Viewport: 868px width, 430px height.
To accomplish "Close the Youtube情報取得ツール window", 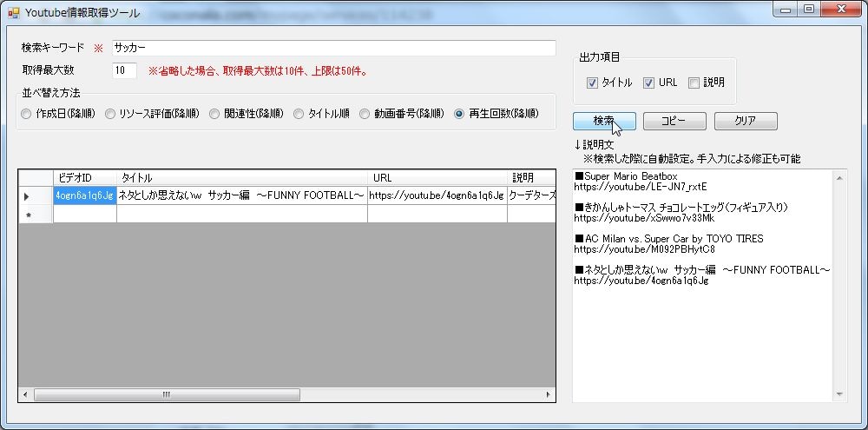I will [x=841, y=10].
